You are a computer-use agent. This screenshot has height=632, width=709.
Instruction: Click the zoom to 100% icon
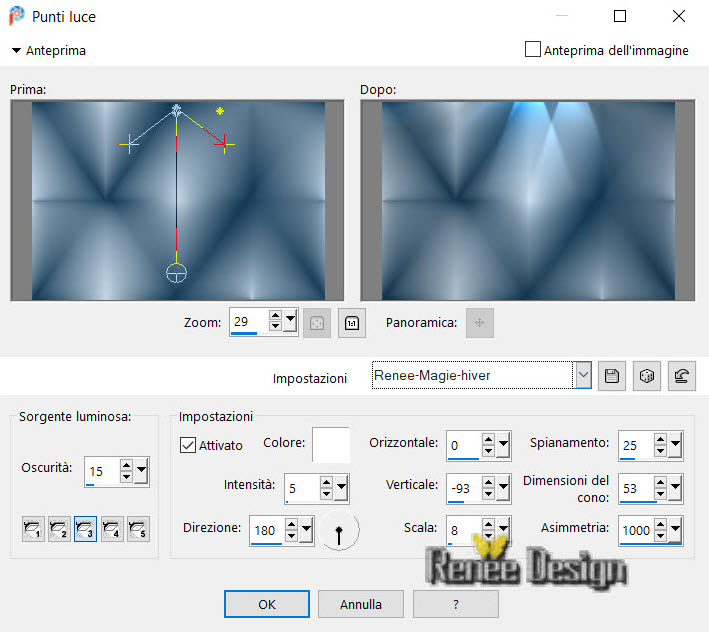point(352,323)
